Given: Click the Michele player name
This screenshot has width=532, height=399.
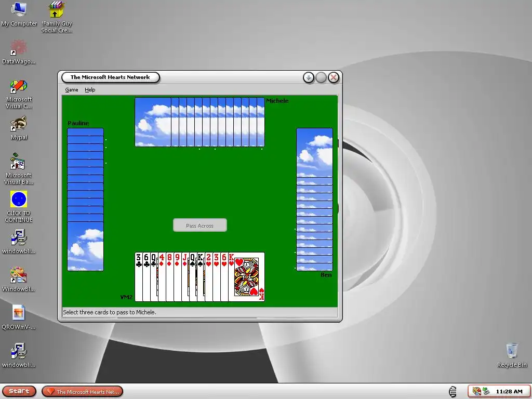Looking at the screenshot, I should (277, 101).
